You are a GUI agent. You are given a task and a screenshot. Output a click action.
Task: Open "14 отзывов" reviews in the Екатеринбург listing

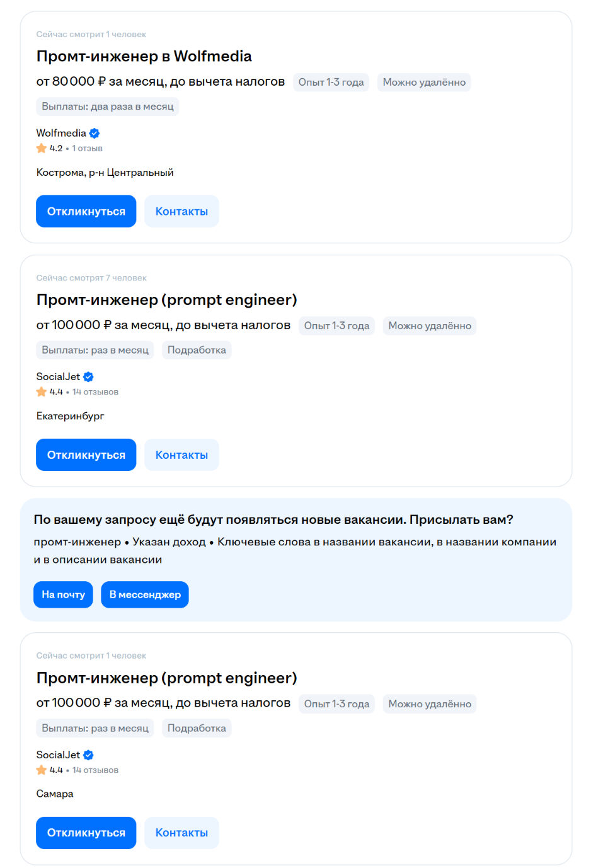tap(95, 392)
